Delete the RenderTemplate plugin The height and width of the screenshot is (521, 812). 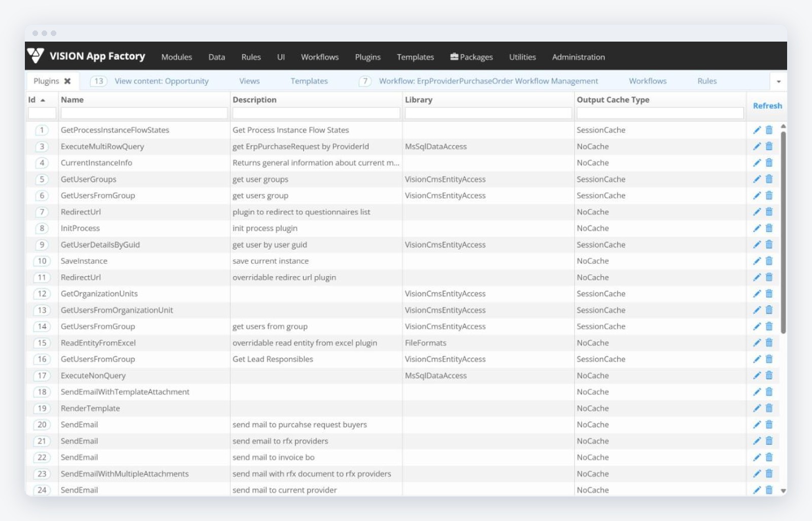[769, 408]
